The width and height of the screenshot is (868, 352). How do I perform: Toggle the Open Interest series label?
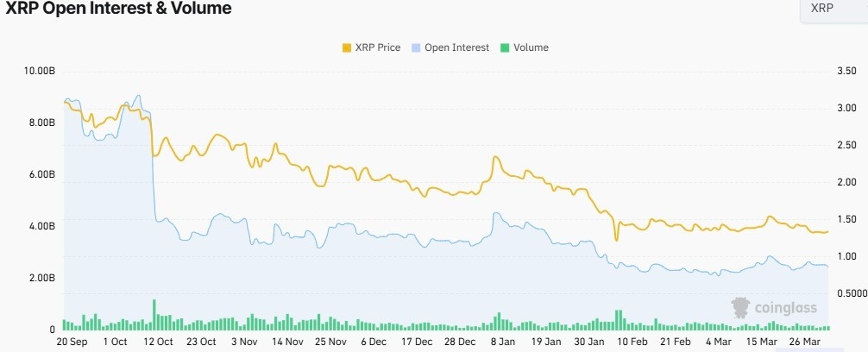point(457,47)
